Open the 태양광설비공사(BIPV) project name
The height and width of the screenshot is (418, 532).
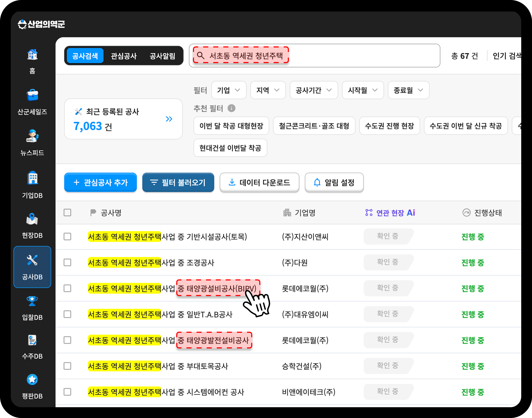[172, 288]
